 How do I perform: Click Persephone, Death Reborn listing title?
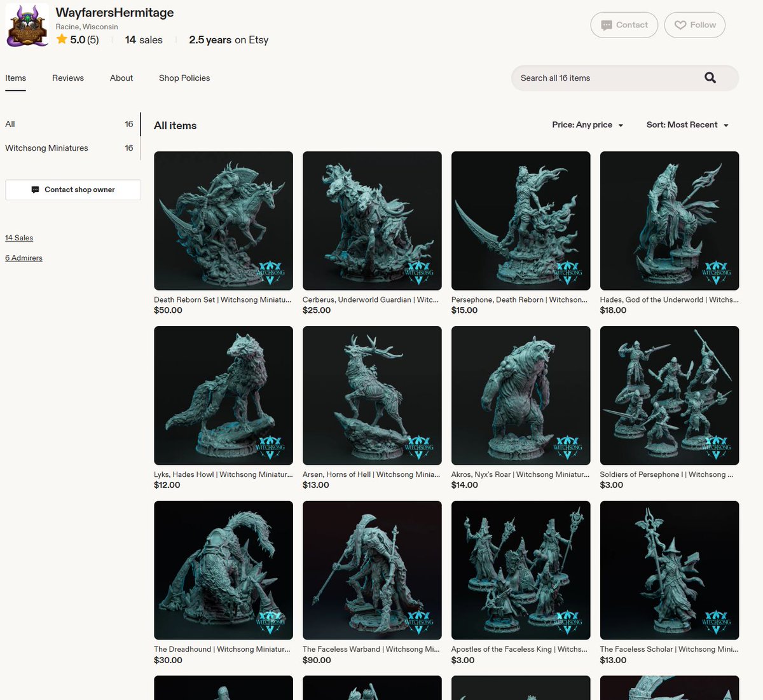(x=519, y=299)
